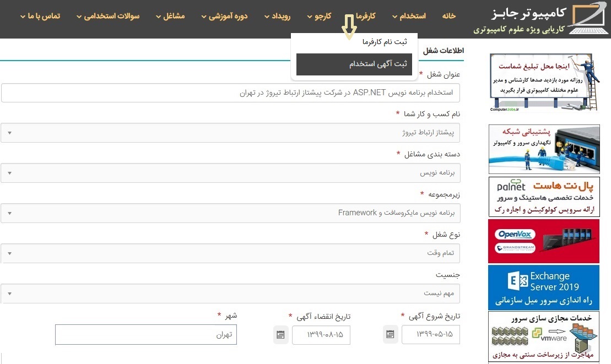This screenshot has height=364, width=611.
Task: Click the کامپیوتر جابز site title
Action: pyautogui.click(x=529, y=13)
